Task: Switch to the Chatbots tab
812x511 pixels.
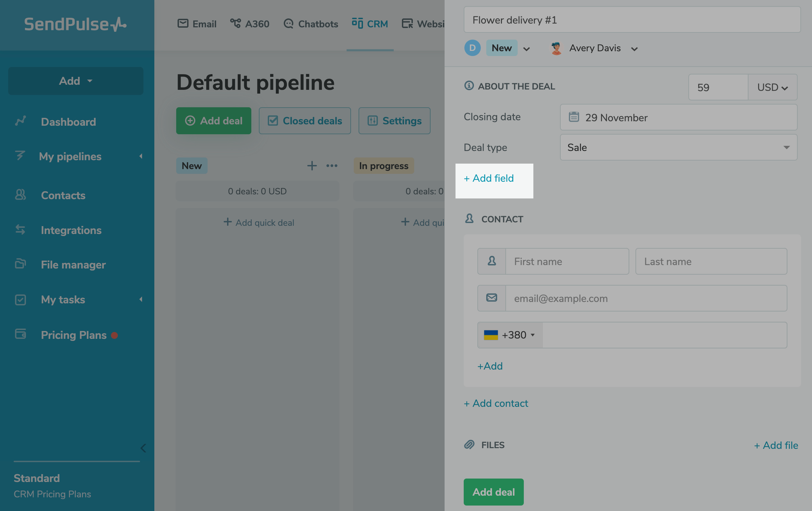Action: [311, 24]
